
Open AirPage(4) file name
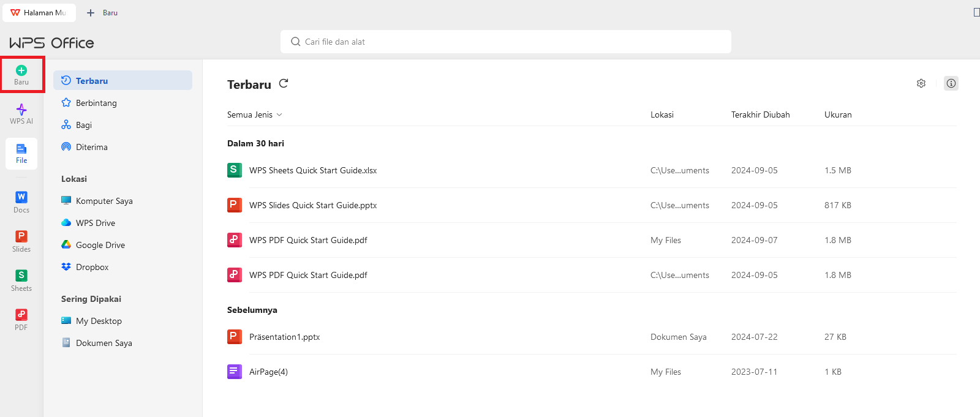click(x=268, y=372)
